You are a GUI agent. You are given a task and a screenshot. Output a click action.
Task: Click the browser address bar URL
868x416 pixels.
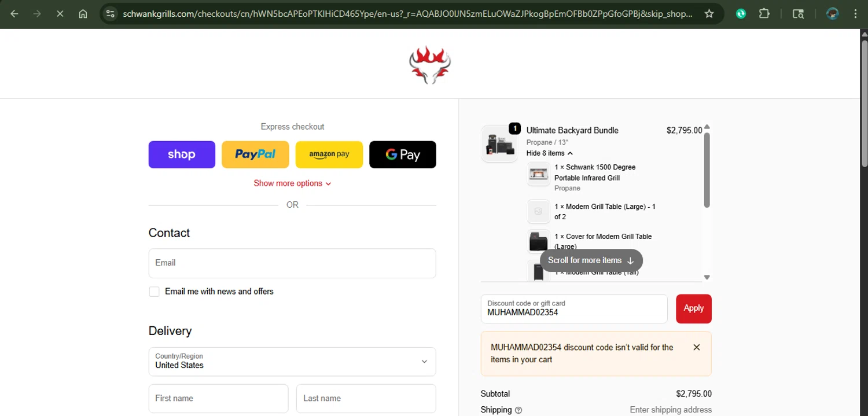pos(407,14)
